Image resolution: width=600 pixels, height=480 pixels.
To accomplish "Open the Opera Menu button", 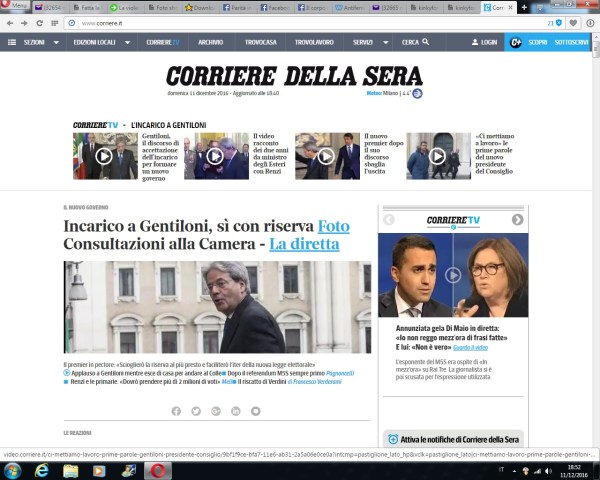I will pos(15,5).
